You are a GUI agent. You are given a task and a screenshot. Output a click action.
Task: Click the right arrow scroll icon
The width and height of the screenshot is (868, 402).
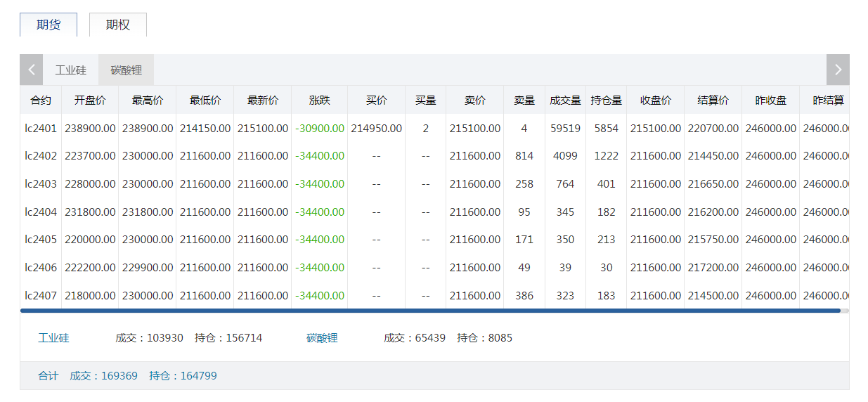(x=838, y=70)
